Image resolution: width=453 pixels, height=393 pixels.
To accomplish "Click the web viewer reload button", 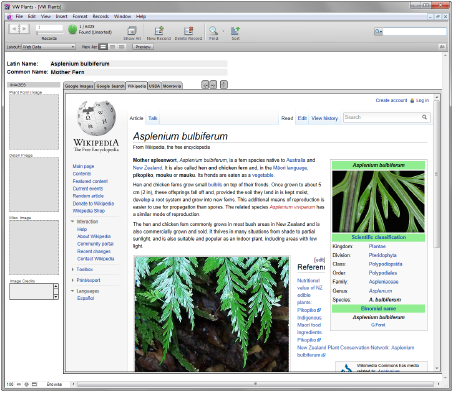I will 224,85.
